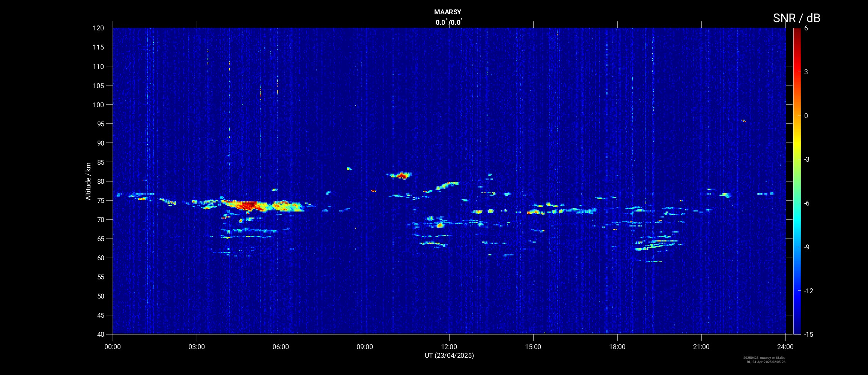Screen dimensions: 868x375
Task: Click altitude tick label "105"
Action: point(98,85)
